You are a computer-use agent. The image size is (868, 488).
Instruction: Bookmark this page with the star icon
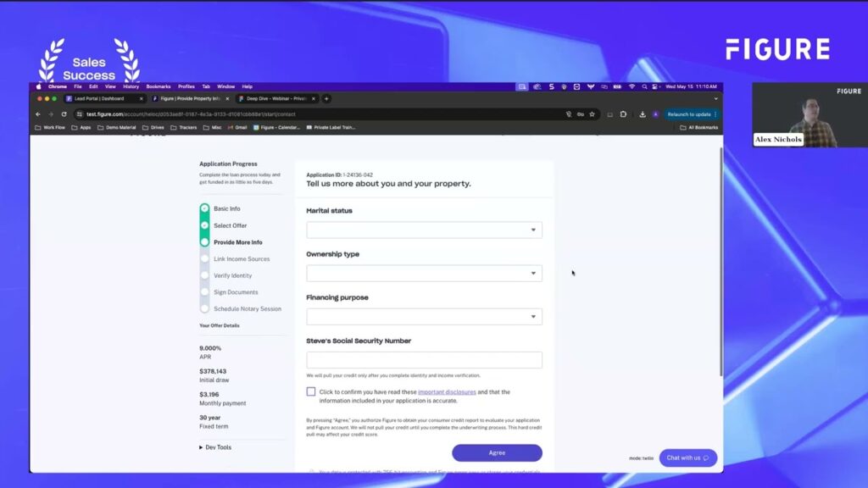(593, 114)
